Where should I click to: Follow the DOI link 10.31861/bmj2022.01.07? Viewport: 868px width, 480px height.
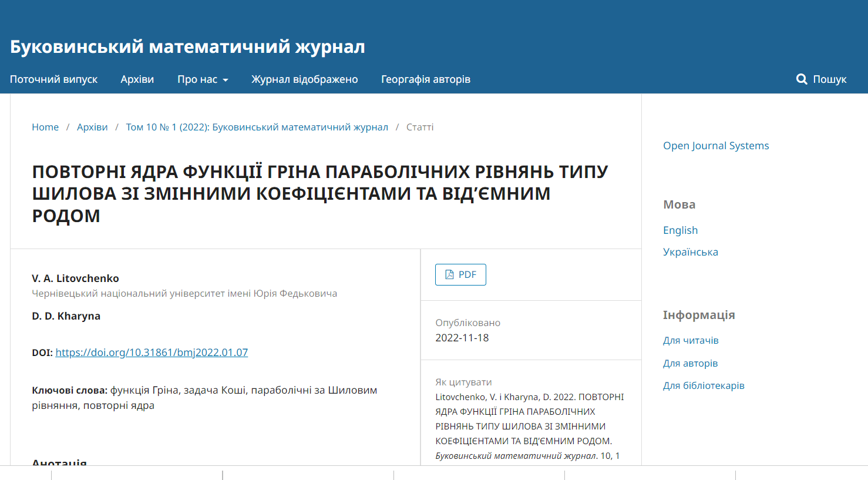[x=152, y=353]
